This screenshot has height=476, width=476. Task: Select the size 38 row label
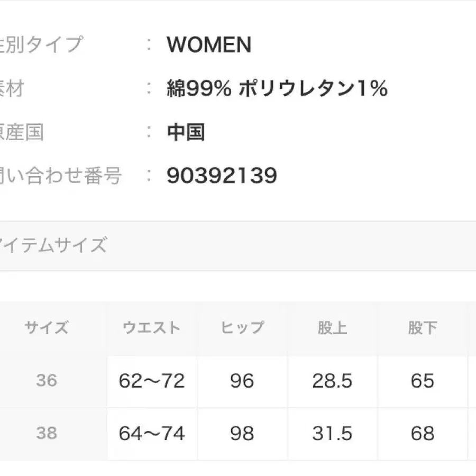pos(47,434)
